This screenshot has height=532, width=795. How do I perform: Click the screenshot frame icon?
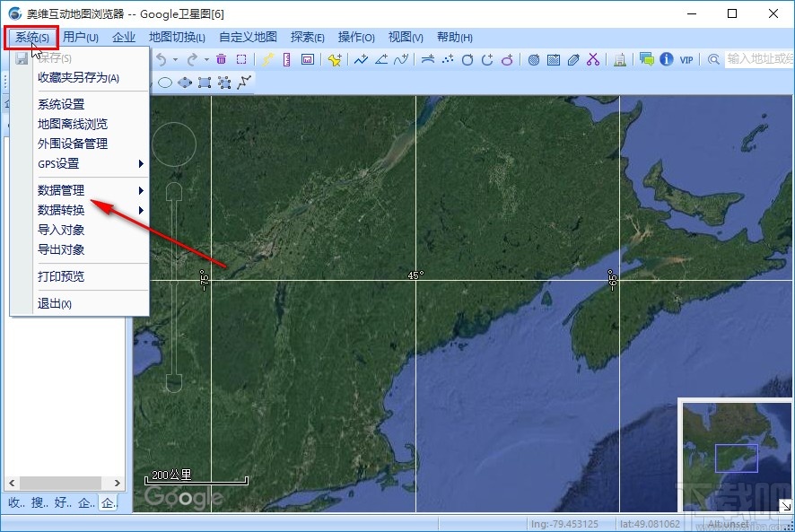(307, 59)
